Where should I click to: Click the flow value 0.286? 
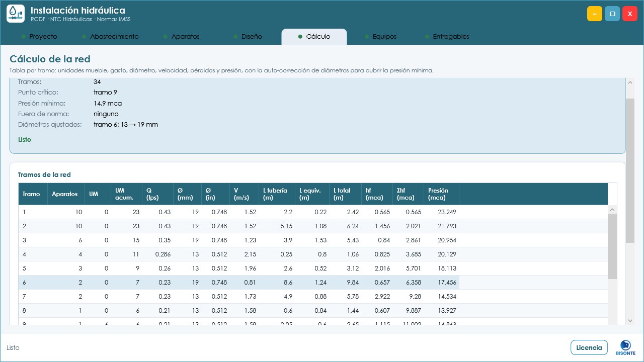(158, 254)
